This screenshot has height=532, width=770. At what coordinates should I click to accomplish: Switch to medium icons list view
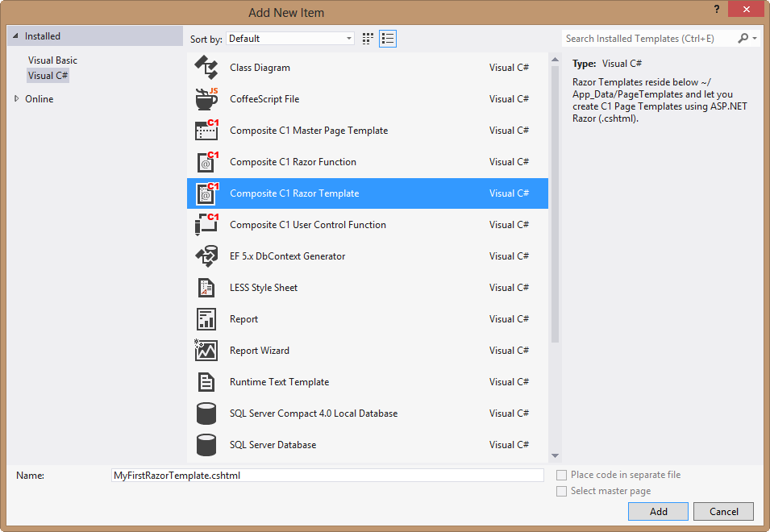pos(388,38)
